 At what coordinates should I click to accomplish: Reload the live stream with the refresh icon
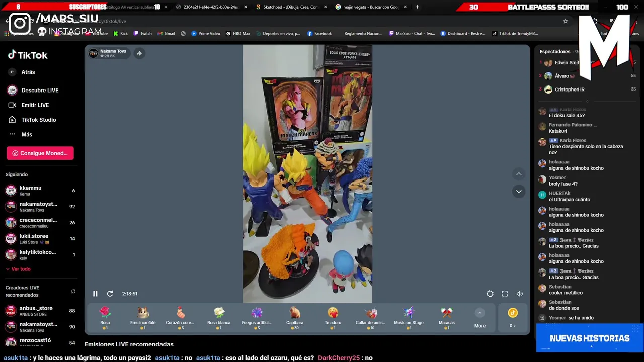pyautogui.click(x=110, y=294)
